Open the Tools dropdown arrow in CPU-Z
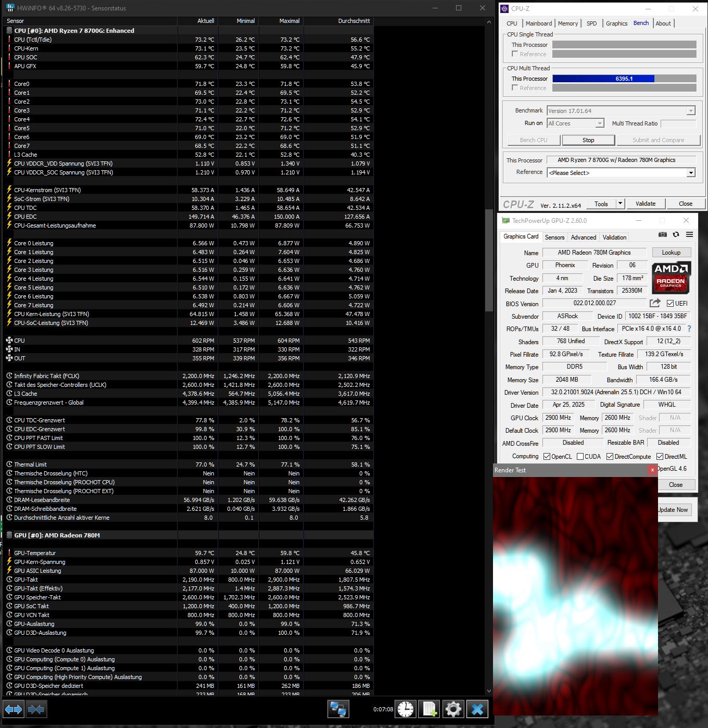Image resolution: width=708 pixels, height=728 pixels. tap(620, 204)
